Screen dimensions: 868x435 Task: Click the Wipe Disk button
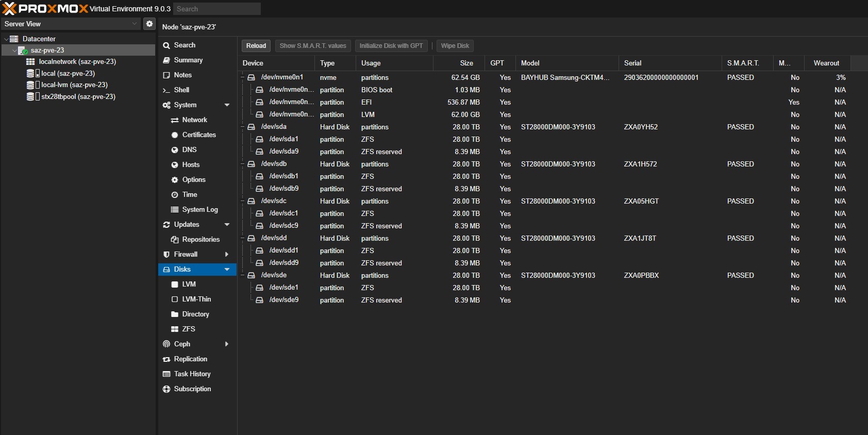pyautogui.click(x=455, y=46)
